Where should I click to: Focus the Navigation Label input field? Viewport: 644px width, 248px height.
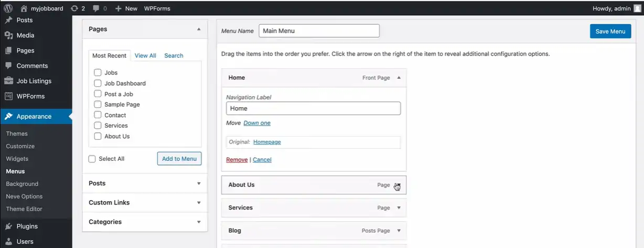(313, 108)
